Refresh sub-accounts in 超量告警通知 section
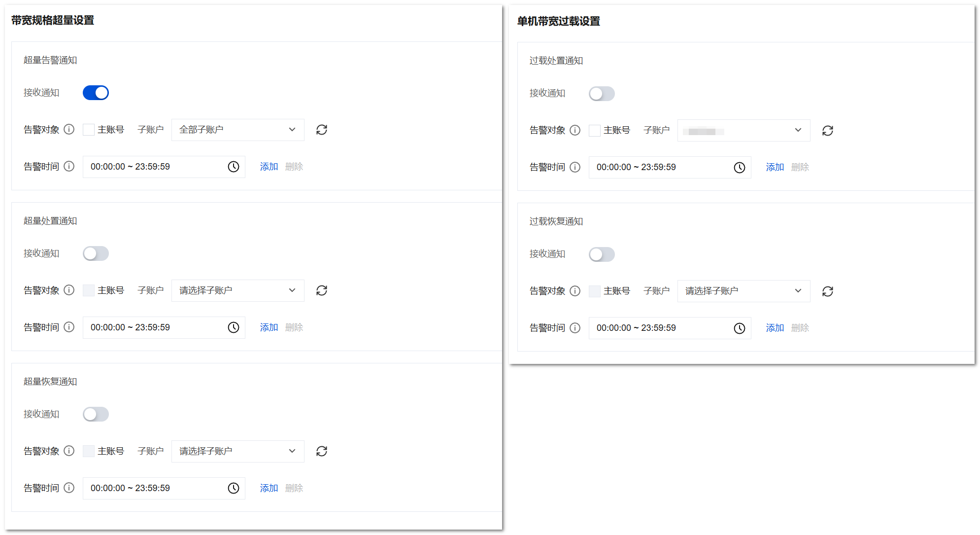Screen dimensions: 980x535 point(322,130)
